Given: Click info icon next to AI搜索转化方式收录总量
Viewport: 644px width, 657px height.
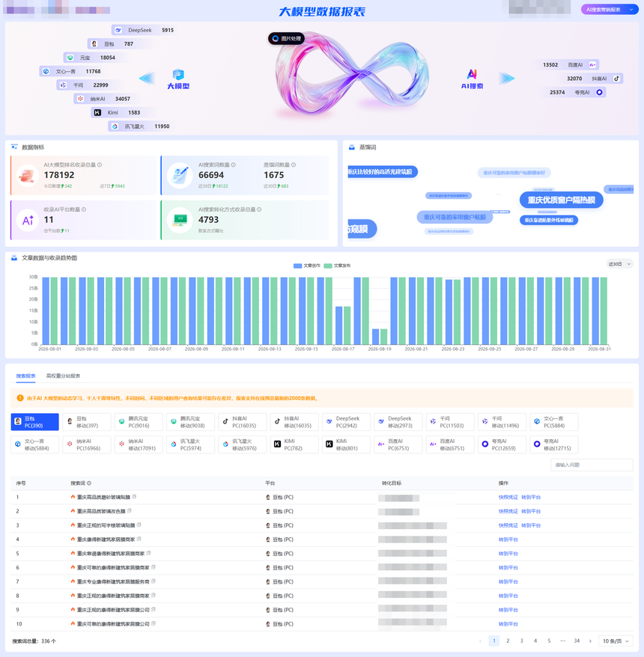Looking at the screenshot, I should (259, 210).
